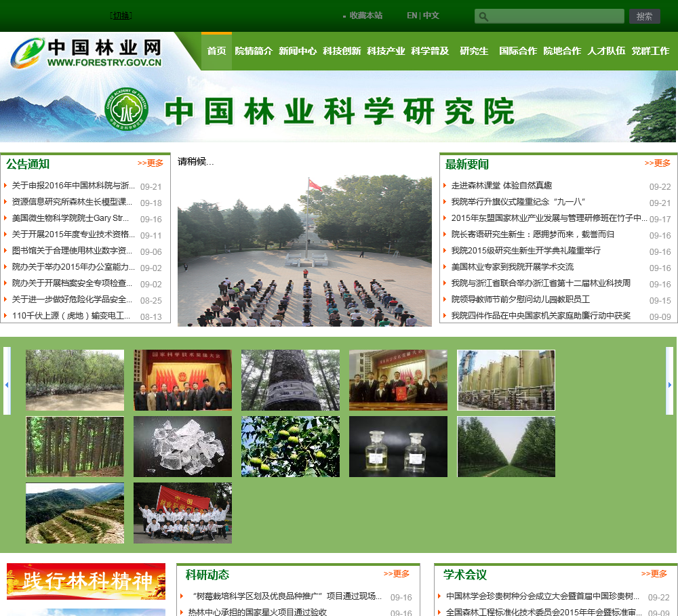Click 更多 in 最新要闻 section
Screen dimensions: 678x616
(x=657, y=163)
